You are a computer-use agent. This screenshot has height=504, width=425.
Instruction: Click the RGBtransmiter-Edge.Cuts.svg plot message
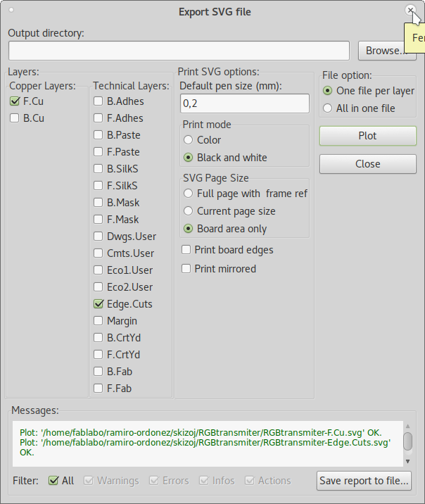tap(205, 448)
